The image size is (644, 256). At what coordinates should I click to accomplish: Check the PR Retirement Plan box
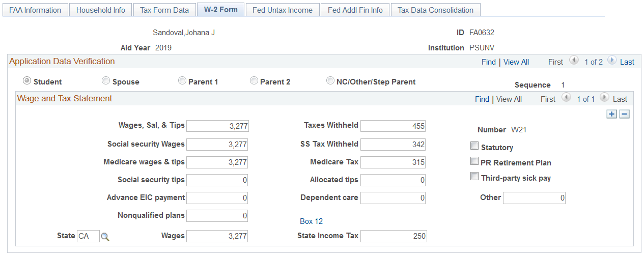(474, 162)
